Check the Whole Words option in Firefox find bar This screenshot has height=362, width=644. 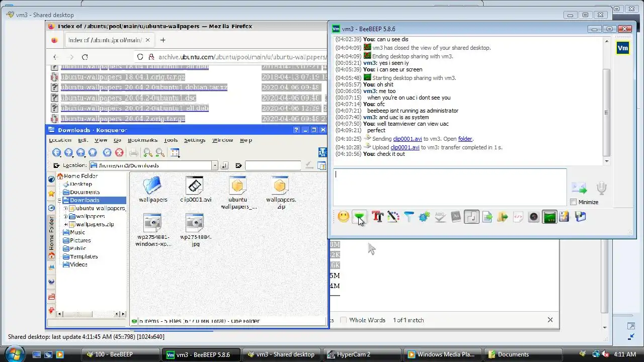coord(343,320)
